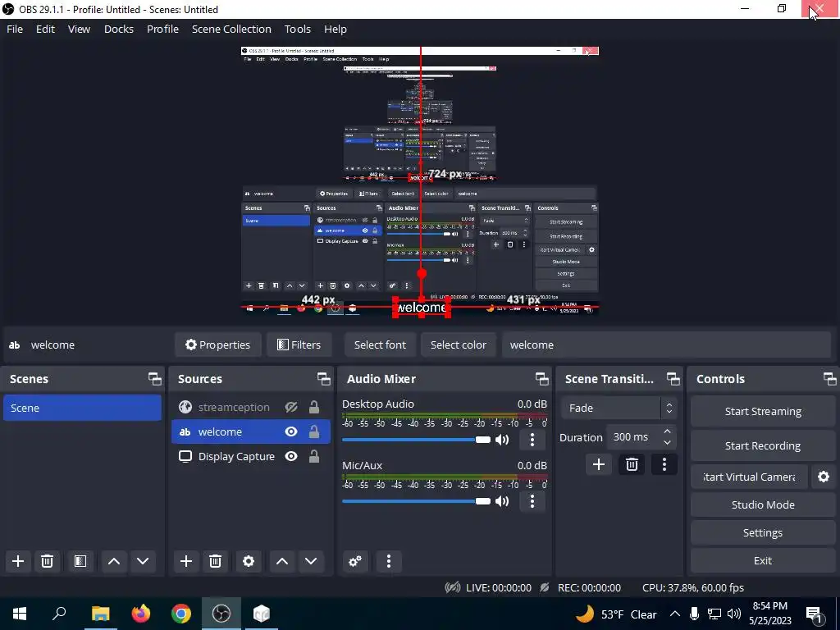Move source up arrow in Sources dock
This screenshot has height=630, width=840.
click(282, 561)
